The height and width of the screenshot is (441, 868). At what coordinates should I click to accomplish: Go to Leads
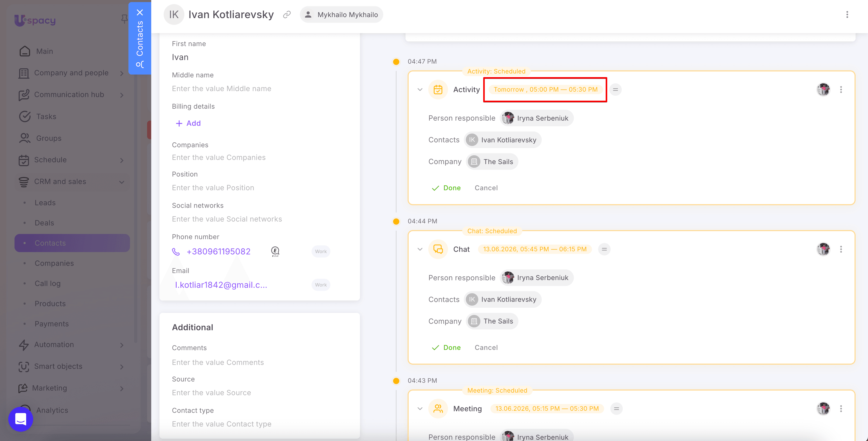coord(45,203)
